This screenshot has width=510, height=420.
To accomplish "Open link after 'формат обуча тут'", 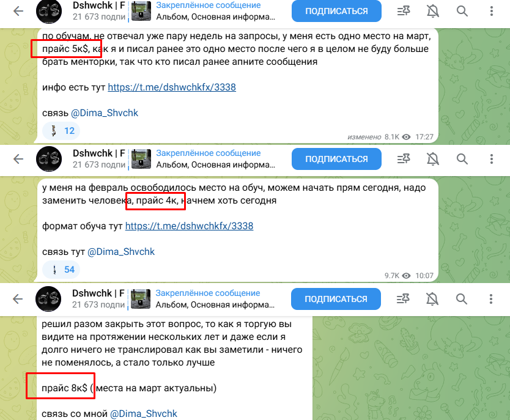I will 189,226.
